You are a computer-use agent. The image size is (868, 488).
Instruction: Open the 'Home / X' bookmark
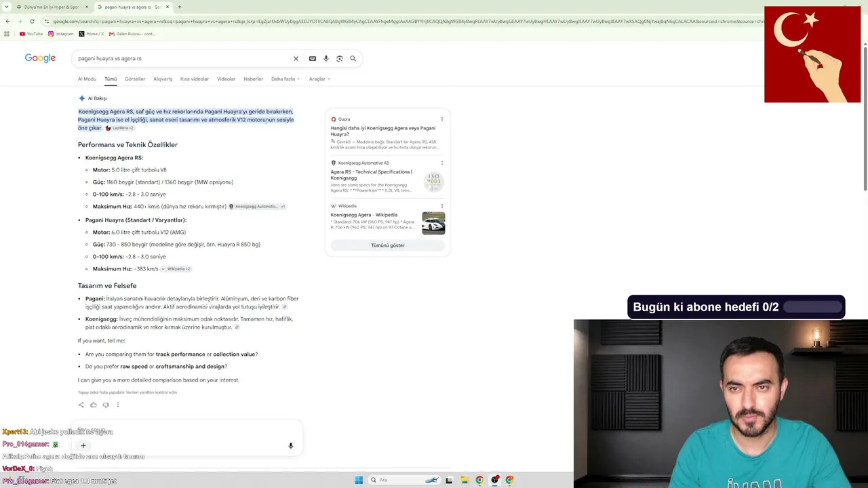click(x=92, y=34)
